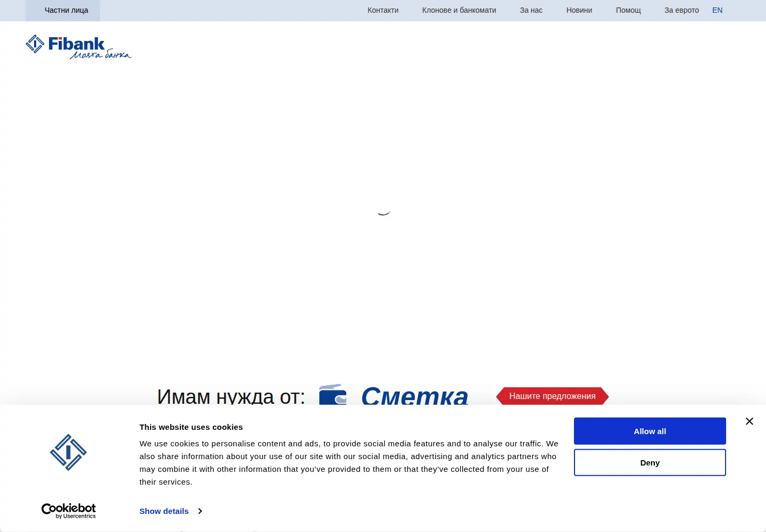Click the Fibank diamond logo in cookie banner

pos(68,452)
